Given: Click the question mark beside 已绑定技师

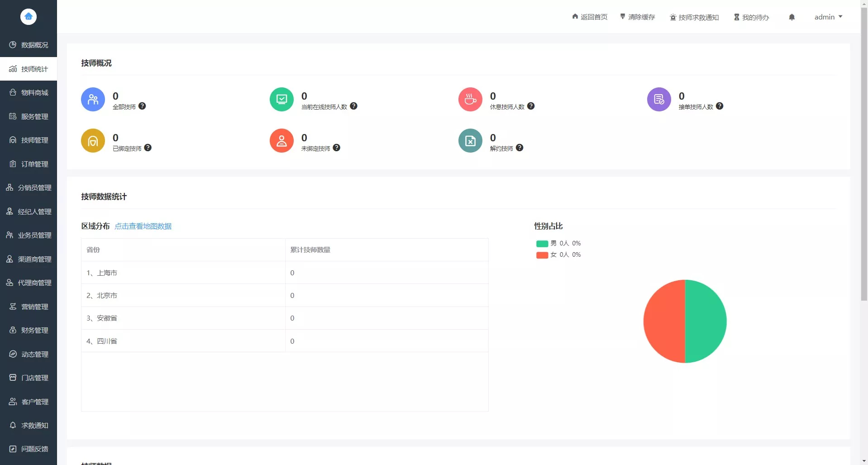Looking at the screenshot, I should (x=148, y=148).
